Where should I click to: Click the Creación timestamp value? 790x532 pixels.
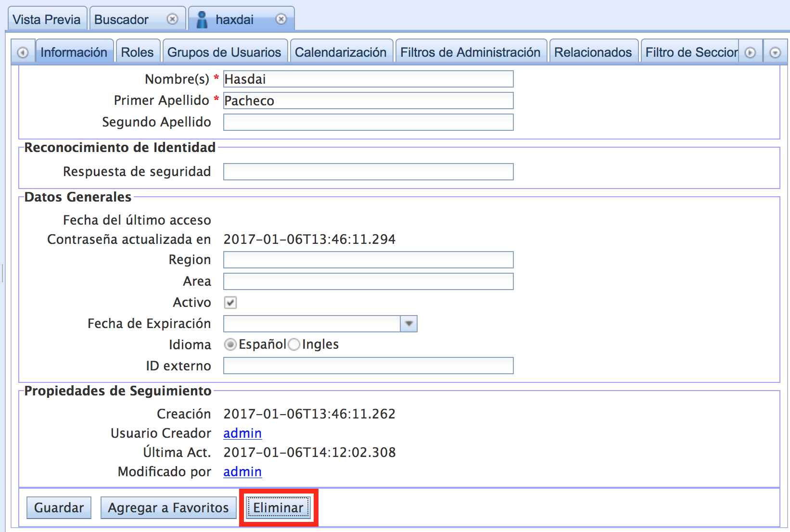tap(309, 414)
